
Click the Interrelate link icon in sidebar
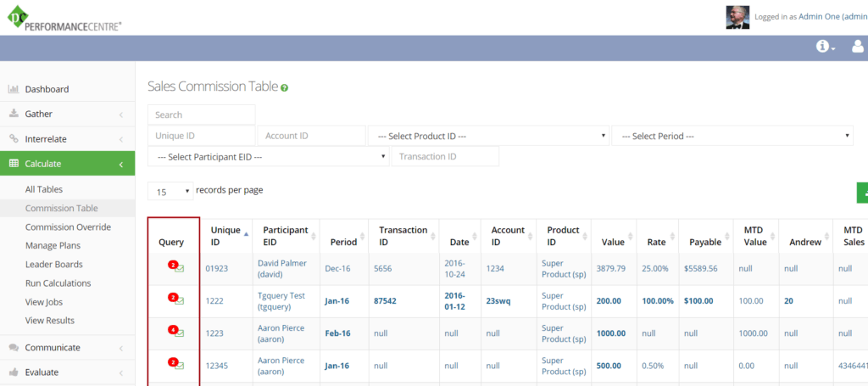coord(14,139)
